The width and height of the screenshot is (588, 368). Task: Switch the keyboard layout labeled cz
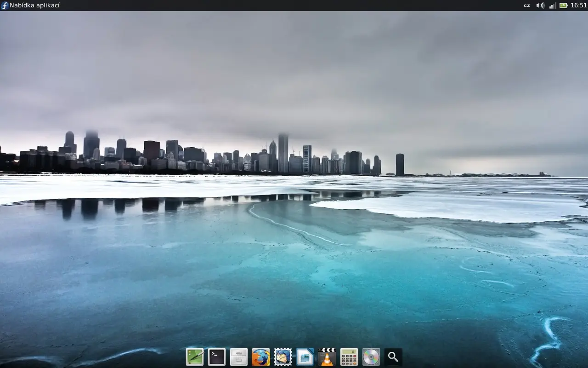[526, 5]
